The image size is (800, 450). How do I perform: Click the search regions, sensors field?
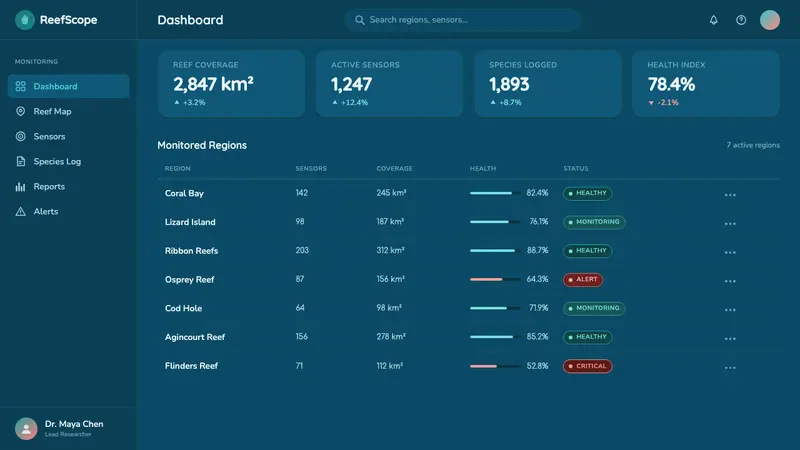(x=463, y=20)
